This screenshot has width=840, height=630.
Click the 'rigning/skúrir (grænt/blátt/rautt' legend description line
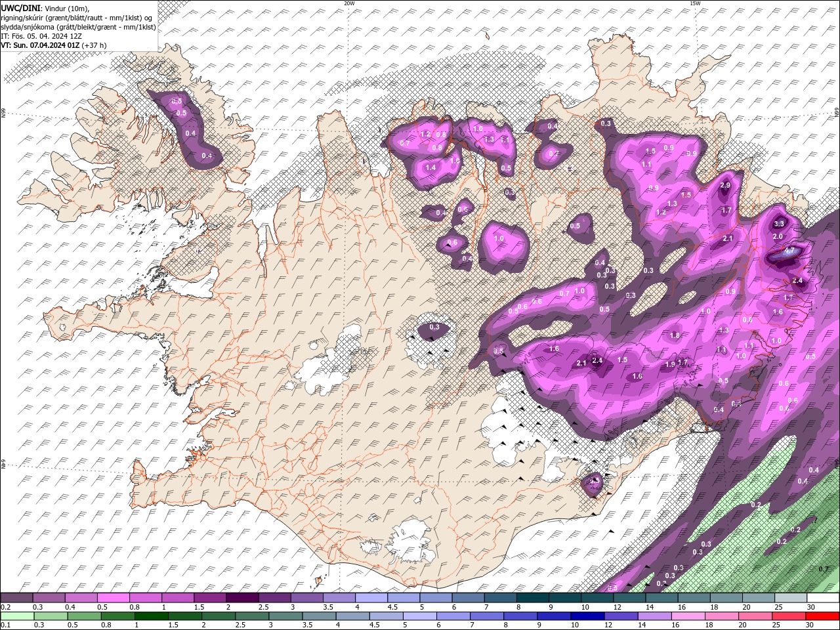[76, 17]
